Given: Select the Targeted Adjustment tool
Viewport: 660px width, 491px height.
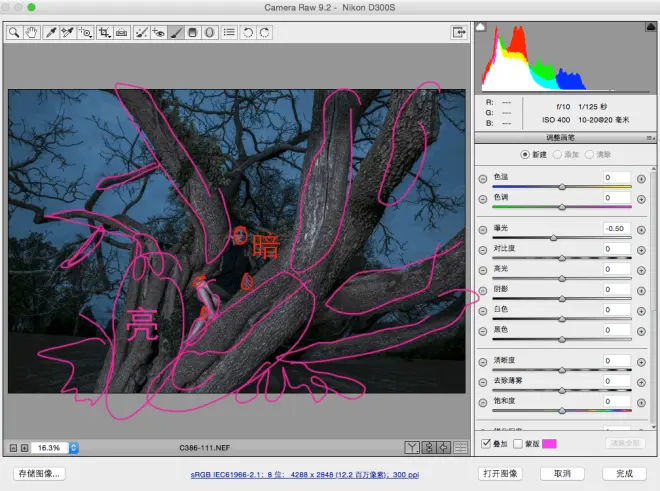Looking at the screenshot, I should pyautogui.click(x=85, y=32).
